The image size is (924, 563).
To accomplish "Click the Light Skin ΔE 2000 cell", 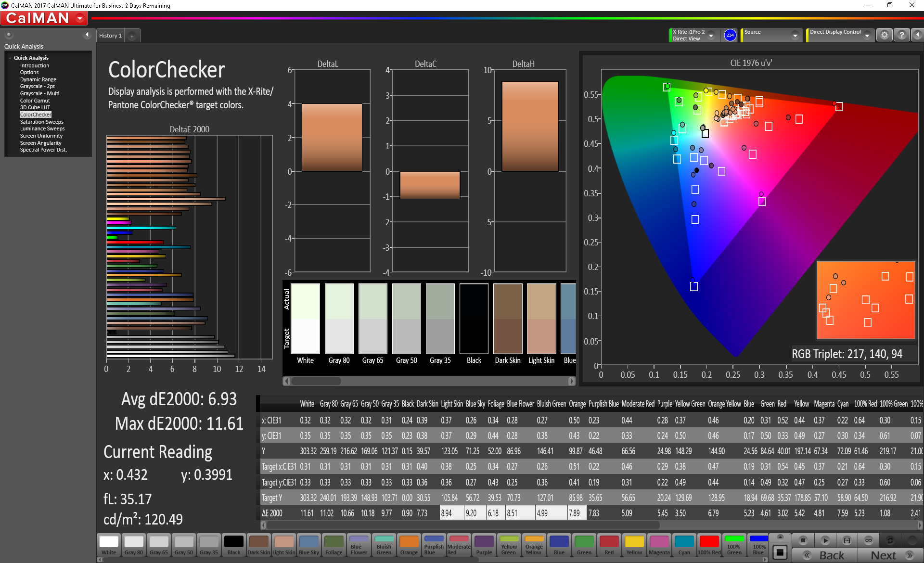I will point(451,513).
